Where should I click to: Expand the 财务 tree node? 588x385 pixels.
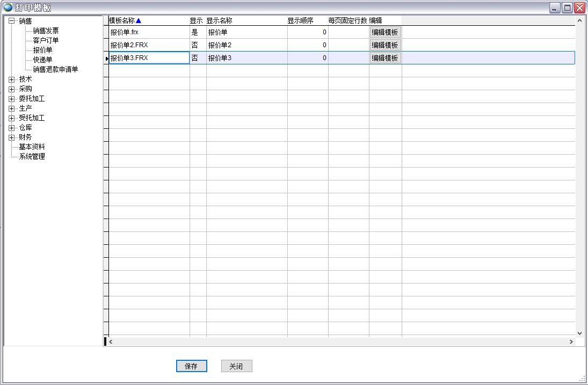[x=12, y=137]
